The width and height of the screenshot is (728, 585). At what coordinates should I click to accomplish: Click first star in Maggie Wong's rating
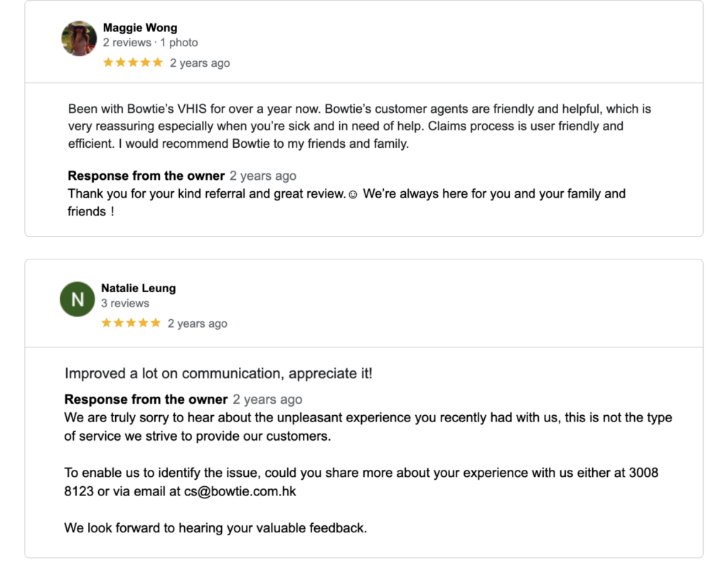pyautogui.click(x=108, y=63)
